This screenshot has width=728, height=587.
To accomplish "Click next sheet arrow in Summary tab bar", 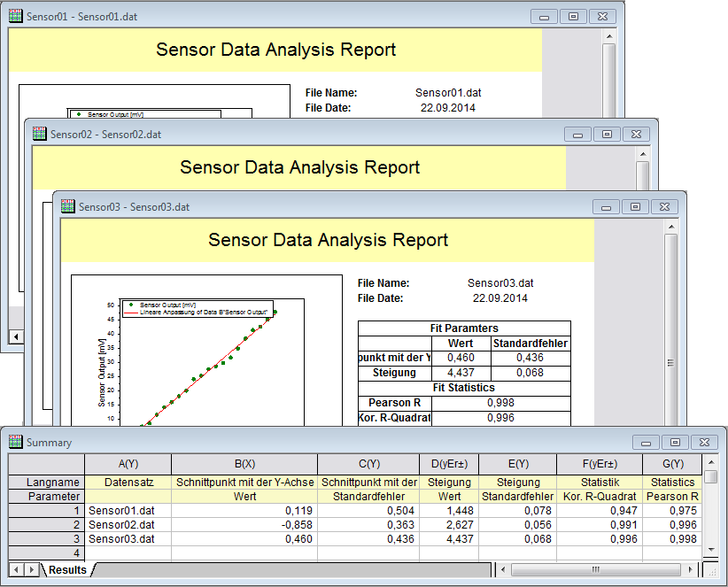I will tap(32, 570).
